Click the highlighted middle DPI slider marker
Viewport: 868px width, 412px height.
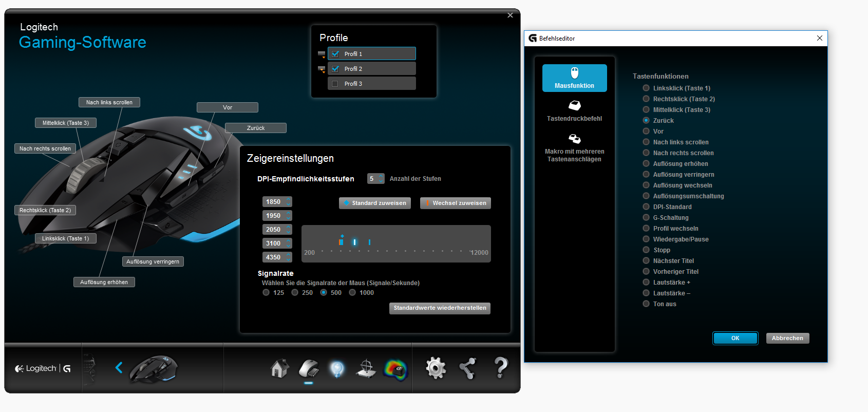(354, 242)
